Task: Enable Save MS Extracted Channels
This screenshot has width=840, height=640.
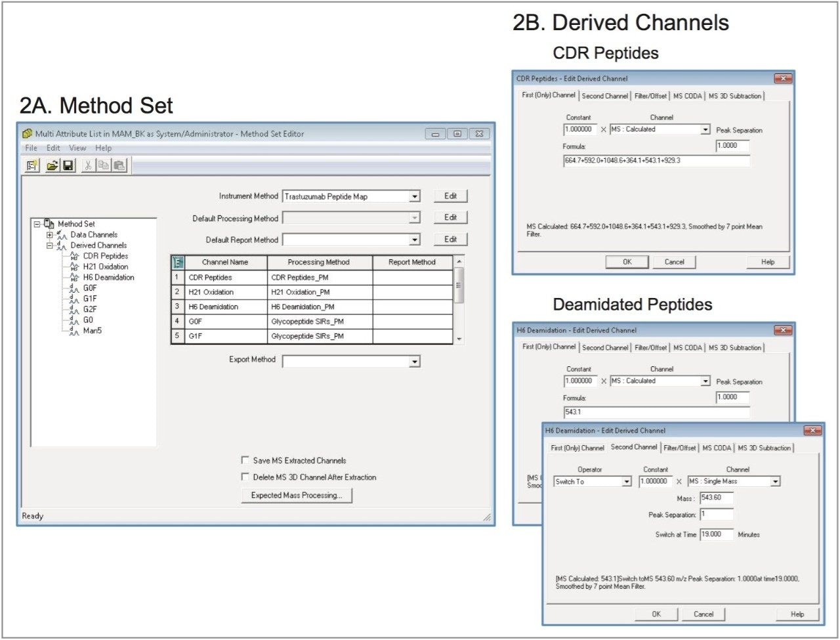Action: tap(245, 460)
